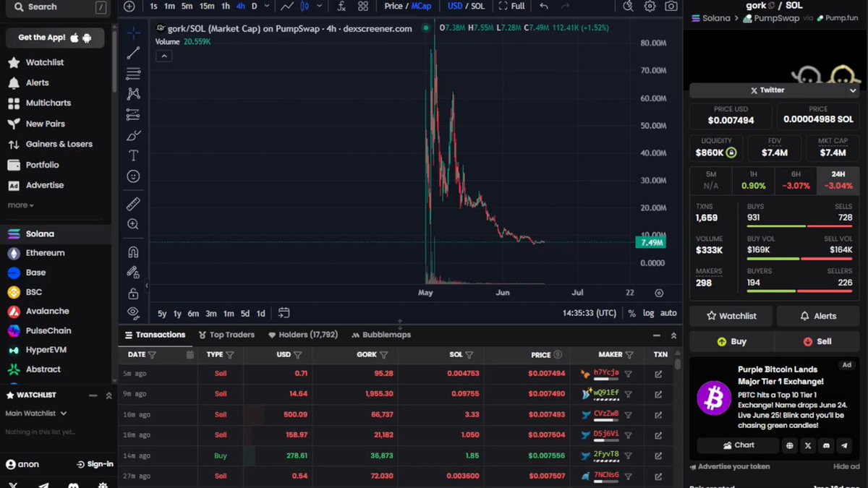
Task: Open the token's Twitter link
Action: point(767,90)
